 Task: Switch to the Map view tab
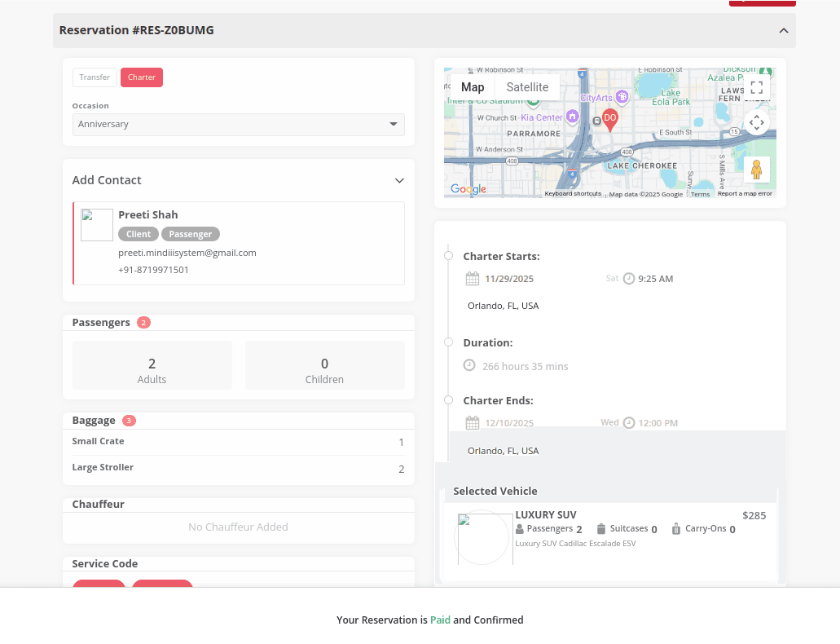coord(473,87)
